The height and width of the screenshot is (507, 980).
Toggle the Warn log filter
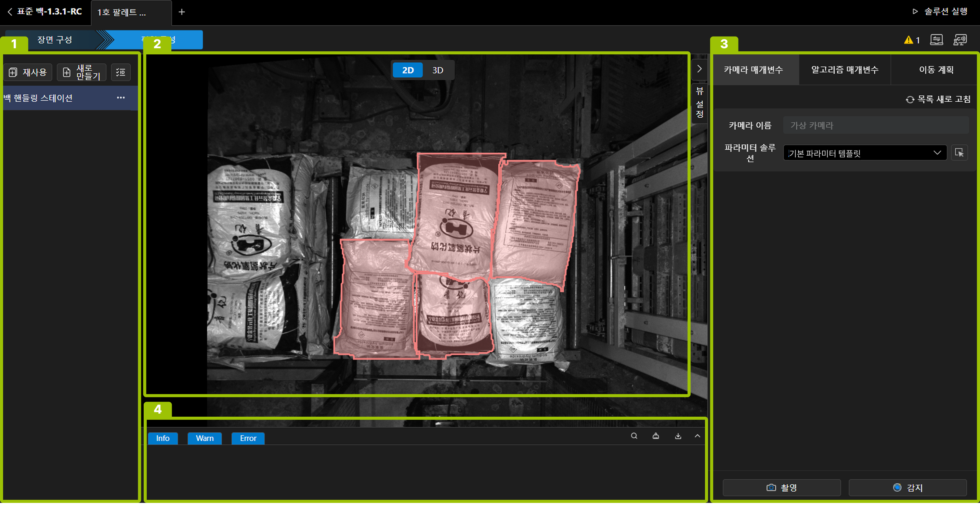pyautogui.click(x=205, y=438)
